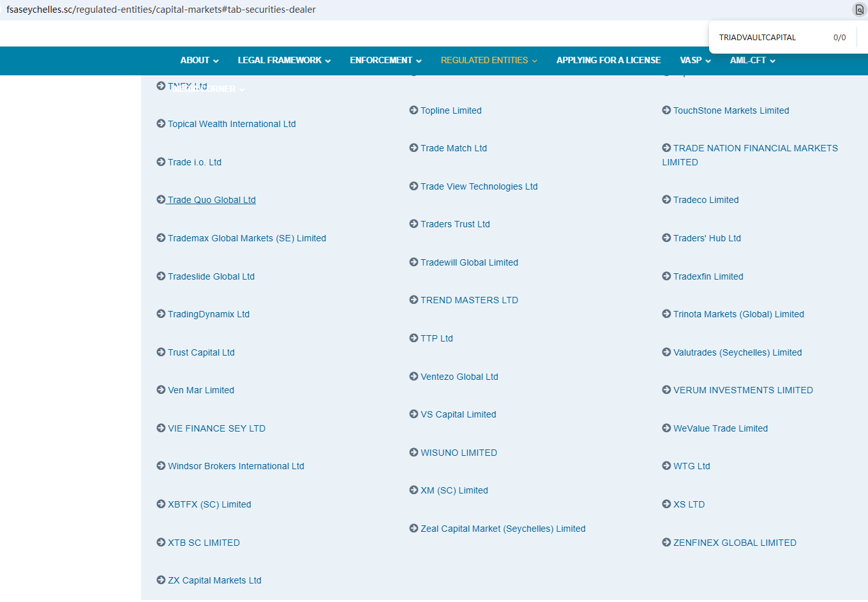Click arrow icon beside TouchStone Markets Limited

[666, 110]
